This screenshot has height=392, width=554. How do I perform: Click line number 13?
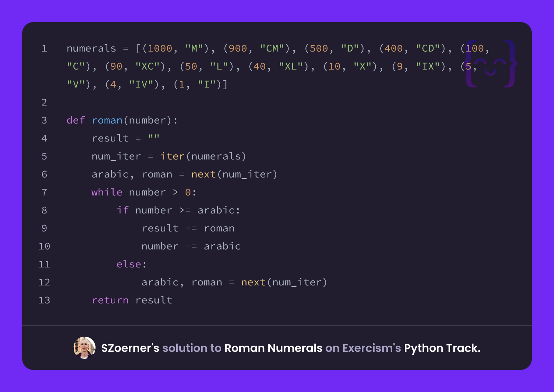coord(44,300)
